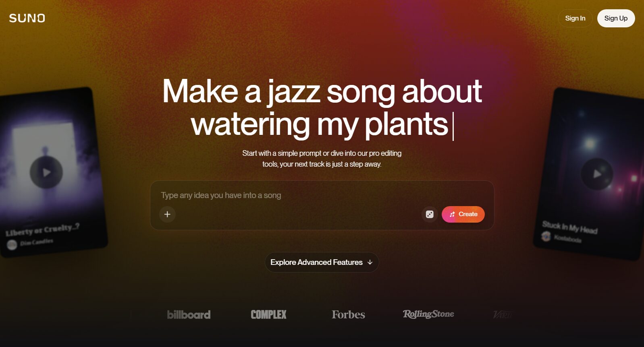
Task: Click the Sign Up button
Action: coord(616,18)
